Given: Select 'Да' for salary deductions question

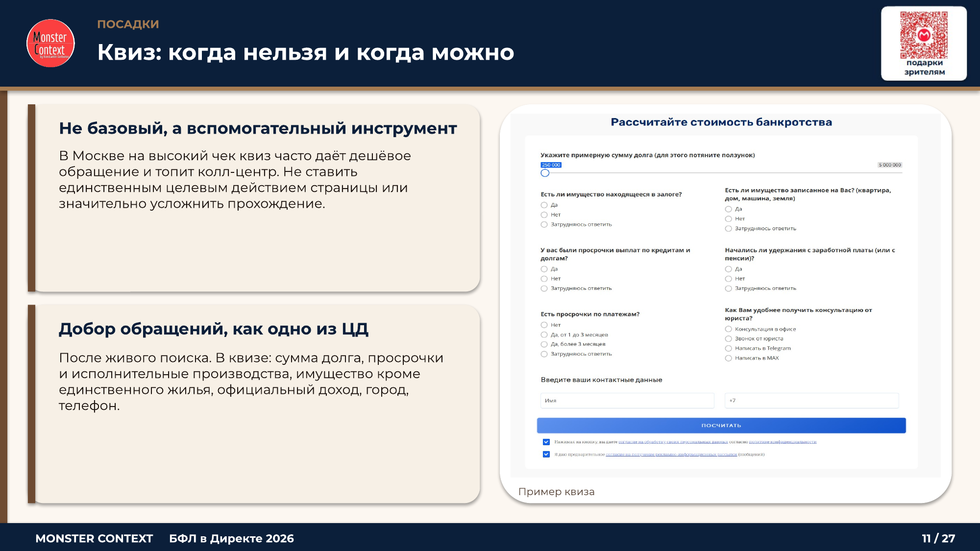Looking at the screenshot, I should point(728,269).
